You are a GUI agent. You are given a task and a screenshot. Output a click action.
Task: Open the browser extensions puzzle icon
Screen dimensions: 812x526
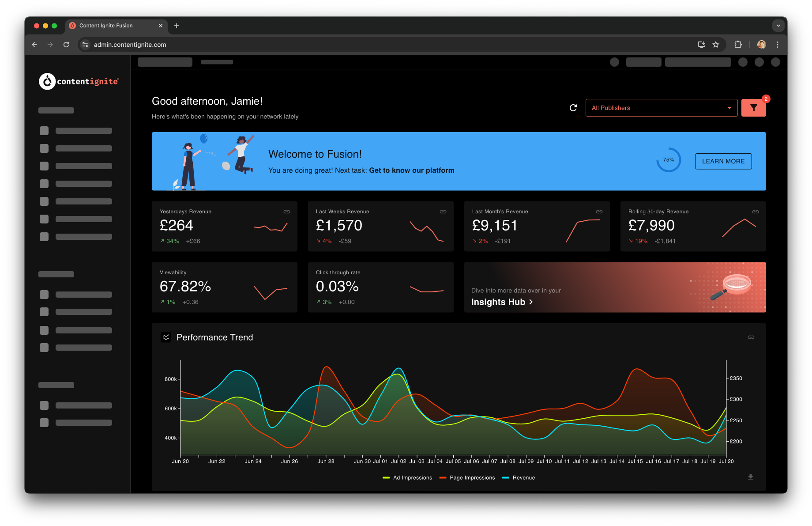(738, 45)
